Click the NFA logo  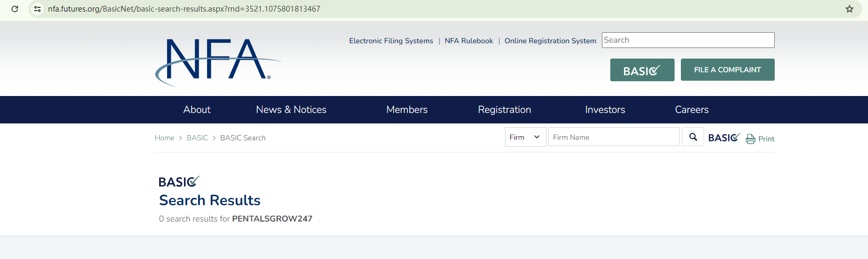(x=217, y=61)
